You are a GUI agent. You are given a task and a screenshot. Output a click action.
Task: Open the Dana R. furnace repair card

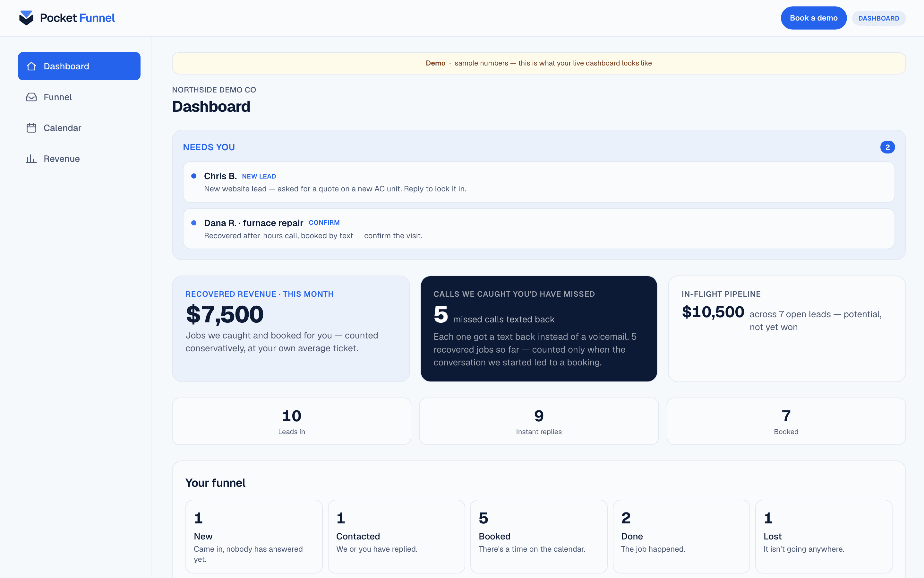(539, 229)
